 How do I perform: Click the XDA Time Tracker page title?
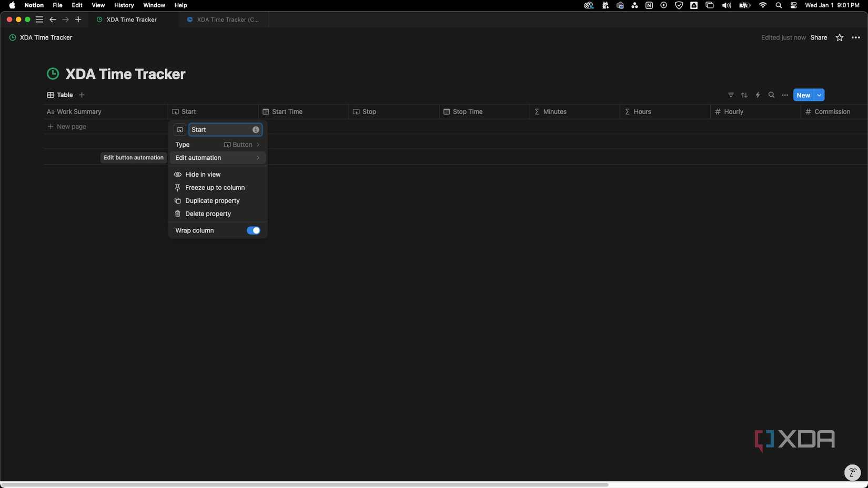[125, 74]
